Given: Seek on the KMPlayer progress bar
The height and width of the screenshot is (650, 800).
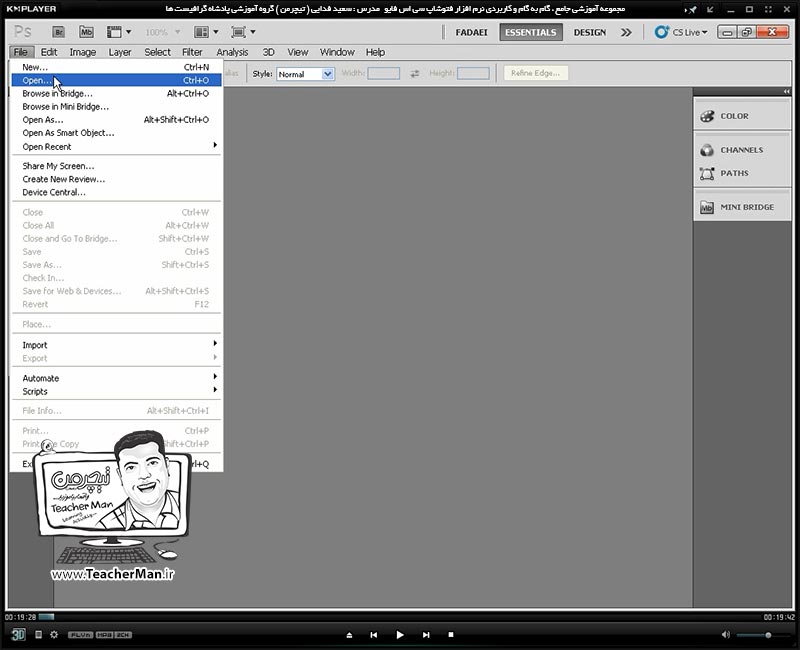Looking at the screenshot, I should click(x=401, y=617).
